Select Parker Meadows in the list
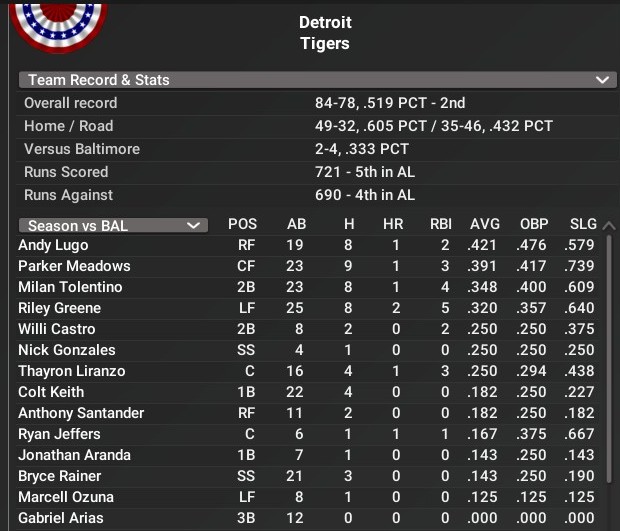Screen dimensions: 620x531 74,266
